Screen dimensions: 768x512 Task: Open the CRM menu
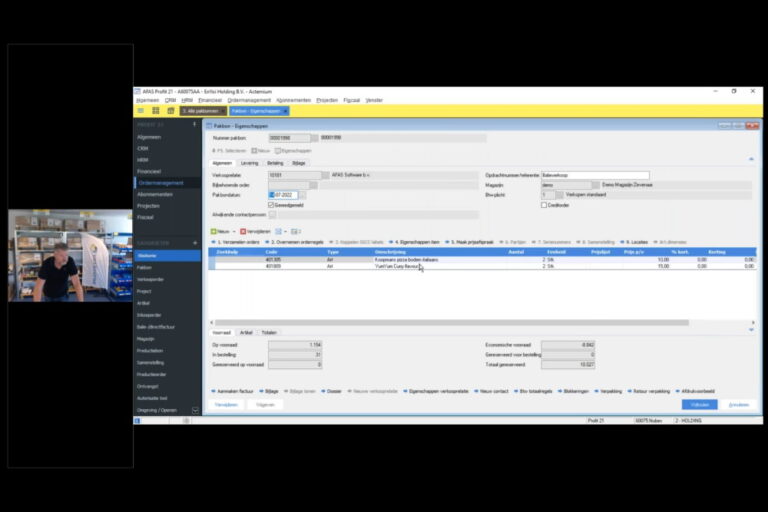tap(170, 100)
